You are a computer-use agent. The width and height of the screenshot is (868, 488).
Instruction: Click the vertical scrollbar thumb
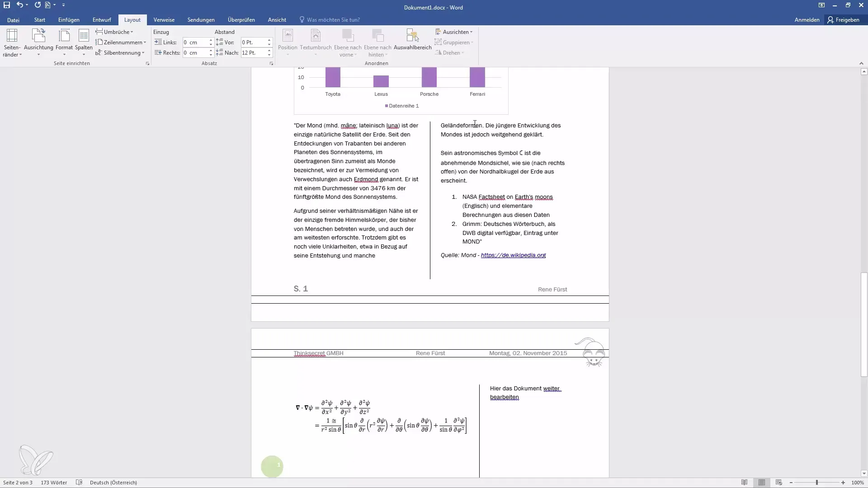coord(864,324)
